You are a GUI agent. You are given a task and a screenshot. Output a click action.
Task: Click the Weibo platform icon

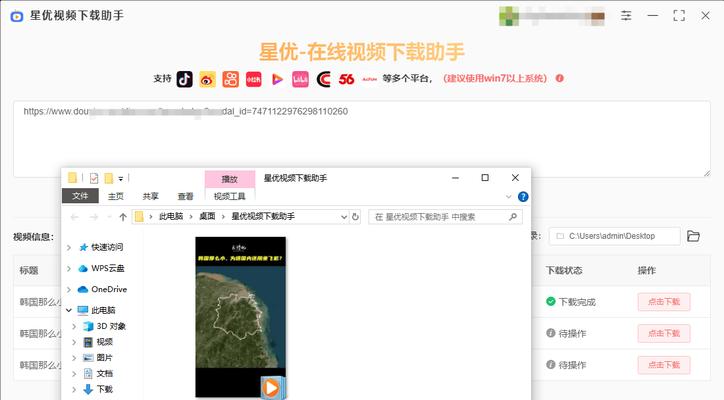207,79
